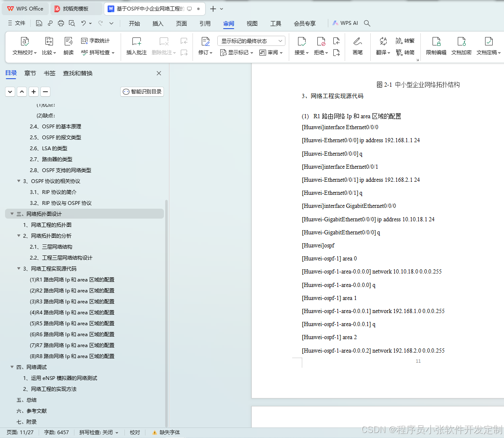Open WPS AI assistant
This screenshot has height=438, width=504.
346,23
